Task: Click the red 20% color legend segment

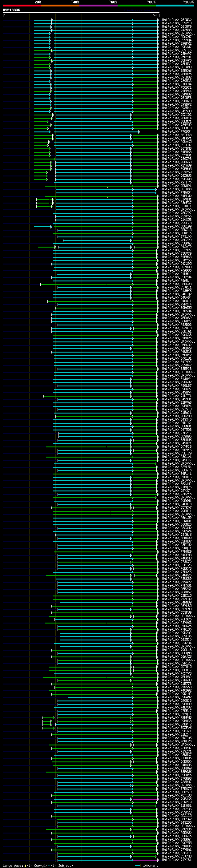Action: 22,6
